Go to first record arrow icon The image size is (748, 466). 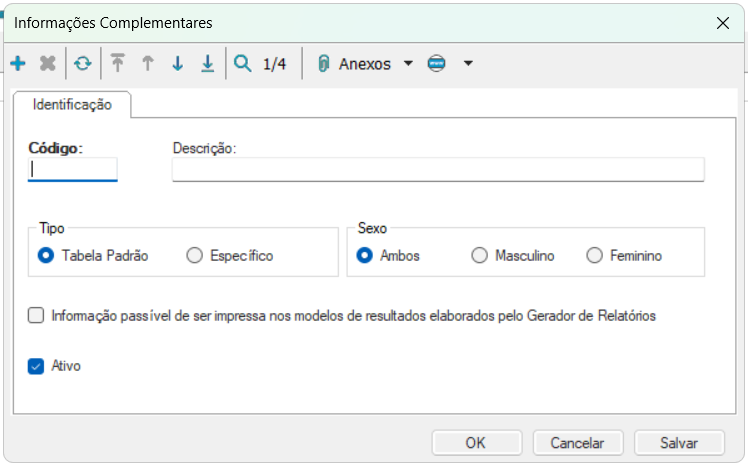[118, 64]
